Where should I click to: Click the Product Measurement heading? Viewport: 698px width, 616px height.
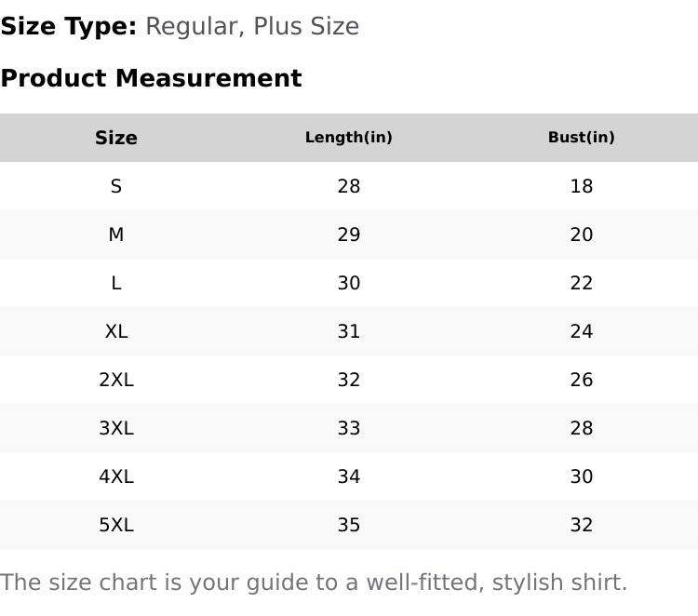coord(151,78)
